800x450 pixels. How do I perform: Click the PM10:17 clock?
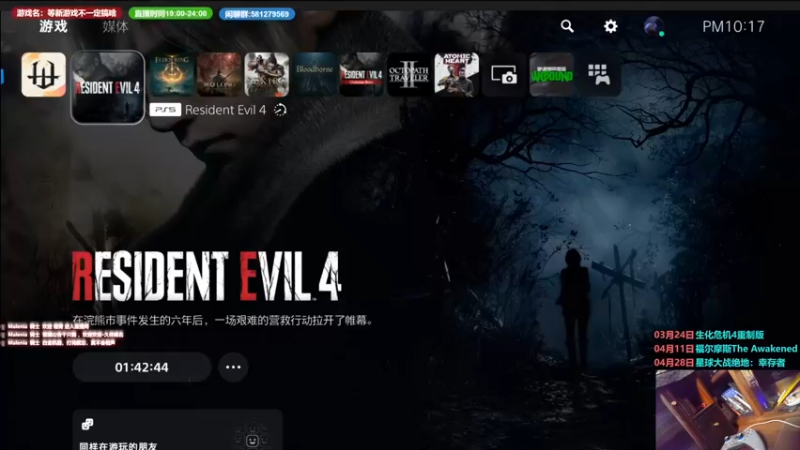click(733, 27)
